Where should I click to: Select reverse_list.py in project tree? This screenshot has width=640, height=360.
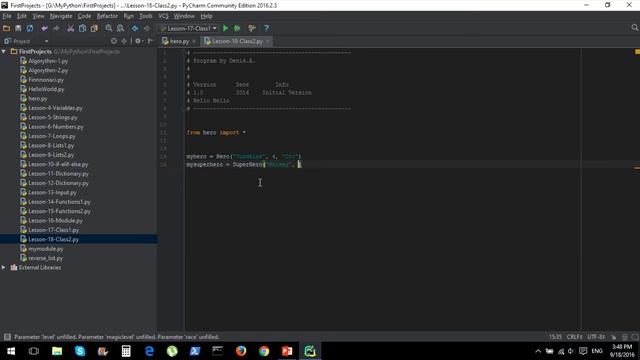tap(45, 258)
